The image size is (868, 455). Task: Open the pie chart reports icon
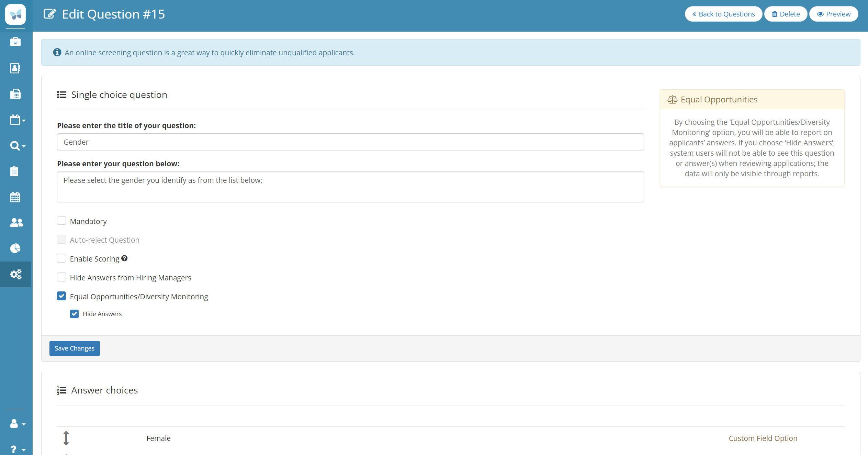pyautogui.click(x=15, y=248)
